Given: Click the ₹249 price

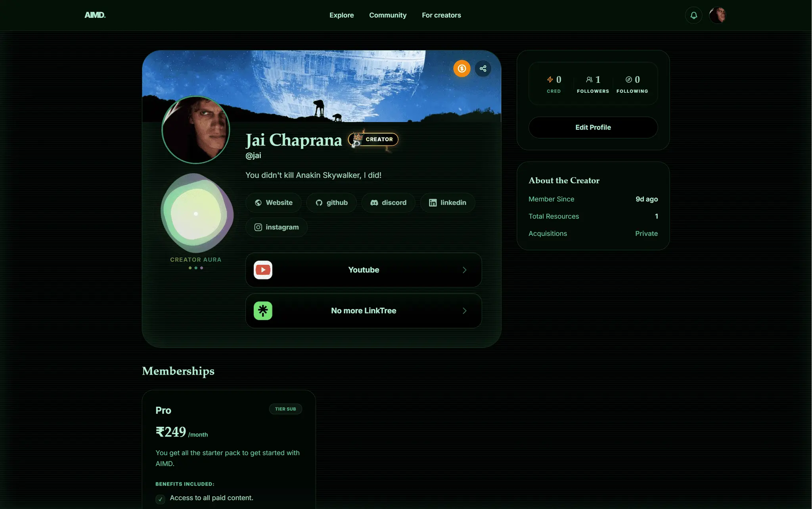Looking at the screenshot, I should click(x=170, y=432).
